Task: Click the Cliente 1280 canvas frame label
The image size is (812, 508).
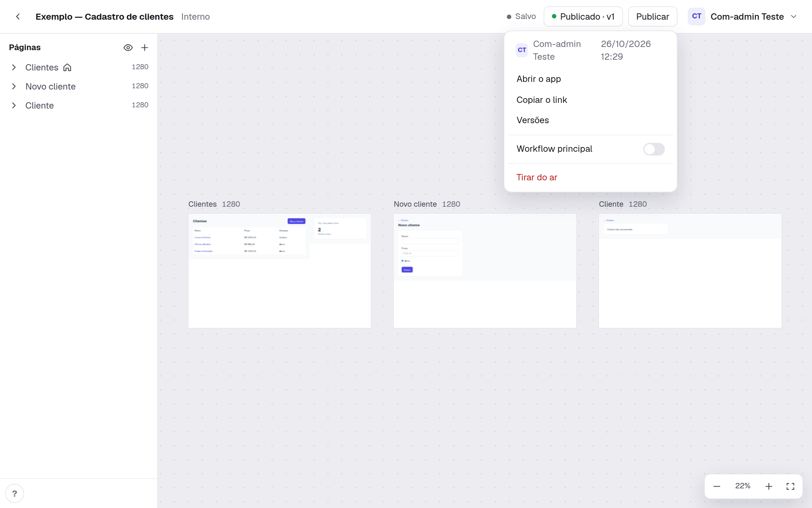Action: point(623,204)
